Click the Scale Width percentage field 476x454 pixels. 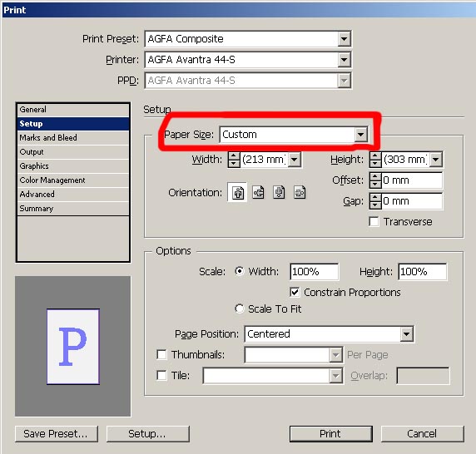click(315, 271)
